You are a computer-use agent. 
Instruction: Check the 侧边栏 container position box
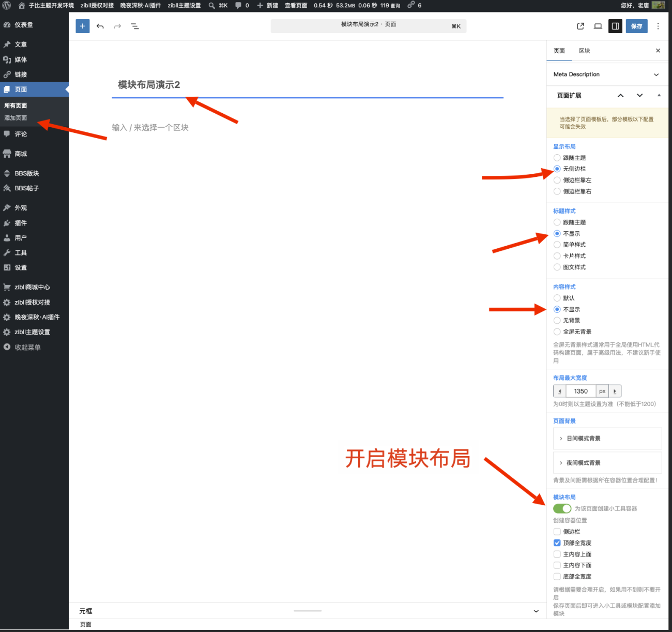point(557,532)
